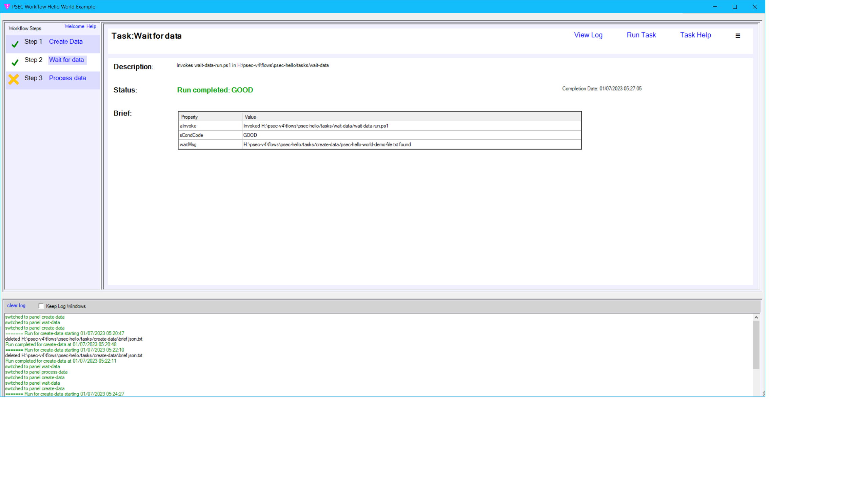Enable the Keep Log Windows checkbox
The image size is (868, 488).
(x=41, y=306)
